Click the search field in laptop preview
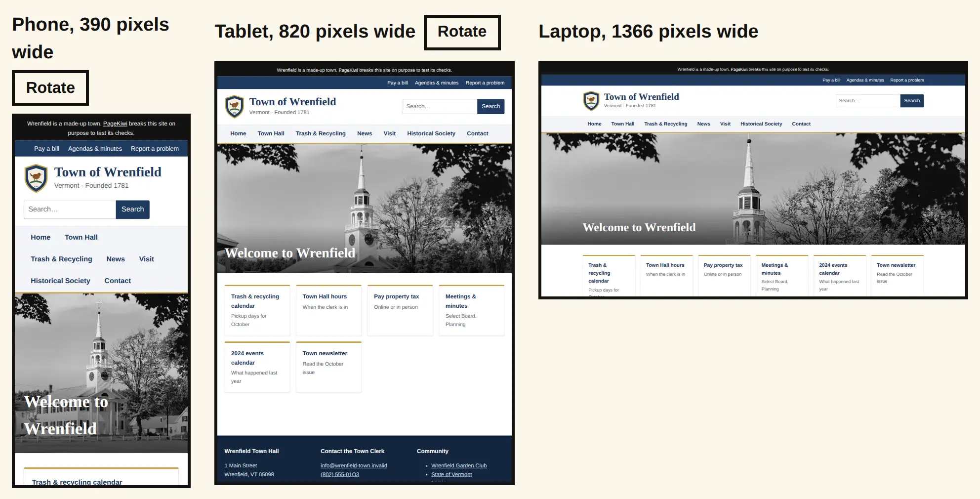The width and height of the screenshot is (980, 499). click(x=868, y=101)
